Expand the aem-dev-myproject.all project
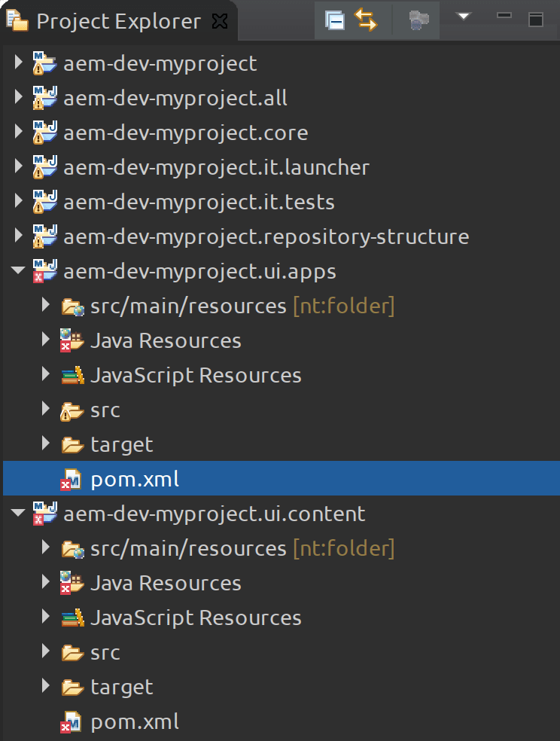Viewport: 560px width, 741px height. pyautogui.click(x=18, y=97)
